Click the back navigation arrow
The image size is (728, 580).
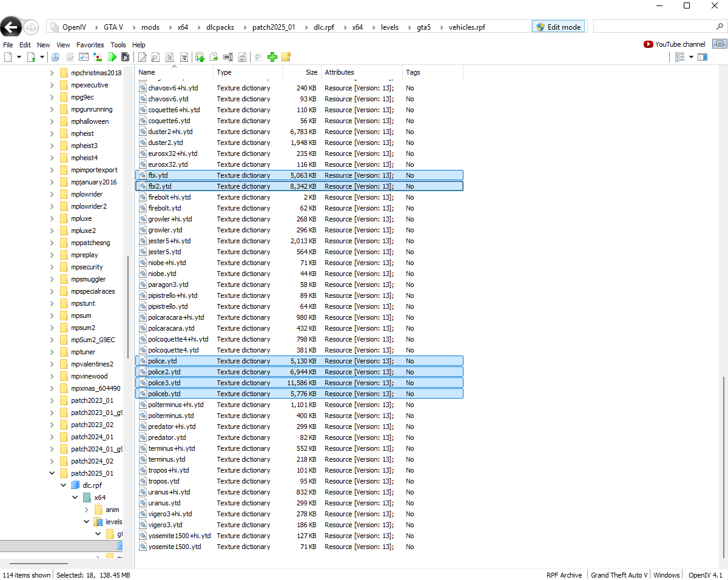click(12, 27)
